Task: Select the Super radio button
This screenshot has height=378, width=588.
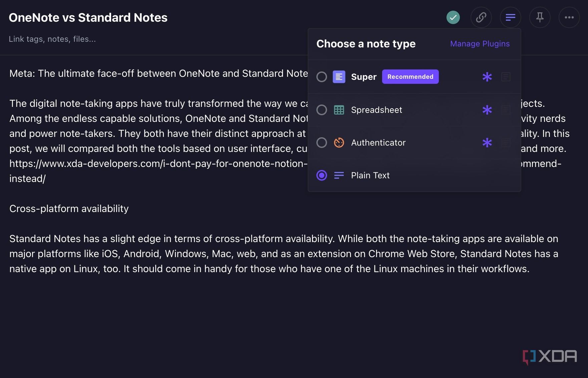Action: 322,77
